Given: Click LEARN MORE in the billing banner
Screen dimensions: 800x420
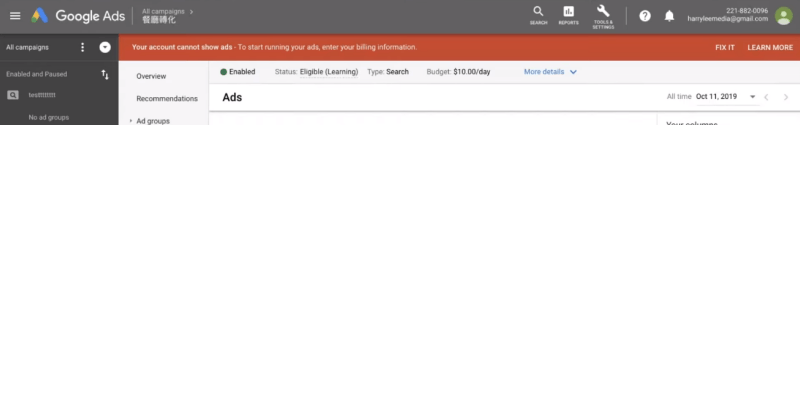Looking at the screenshot, I should [x=769, y=47].
